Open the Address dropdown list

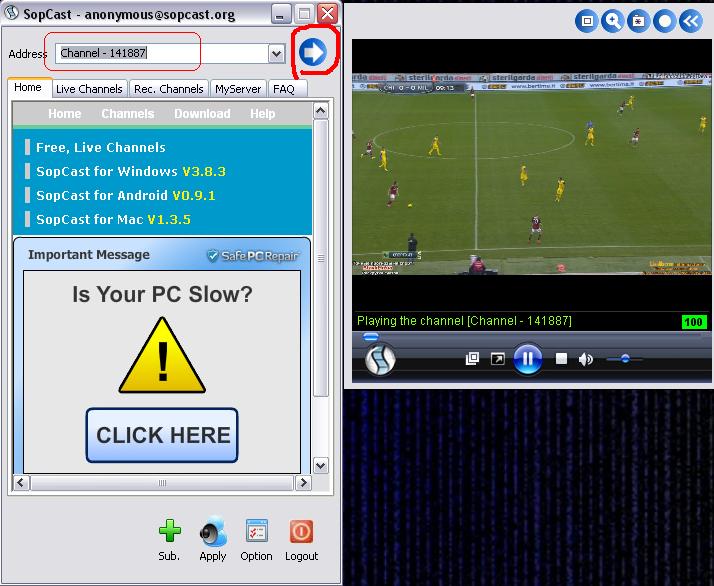point(276,54)
